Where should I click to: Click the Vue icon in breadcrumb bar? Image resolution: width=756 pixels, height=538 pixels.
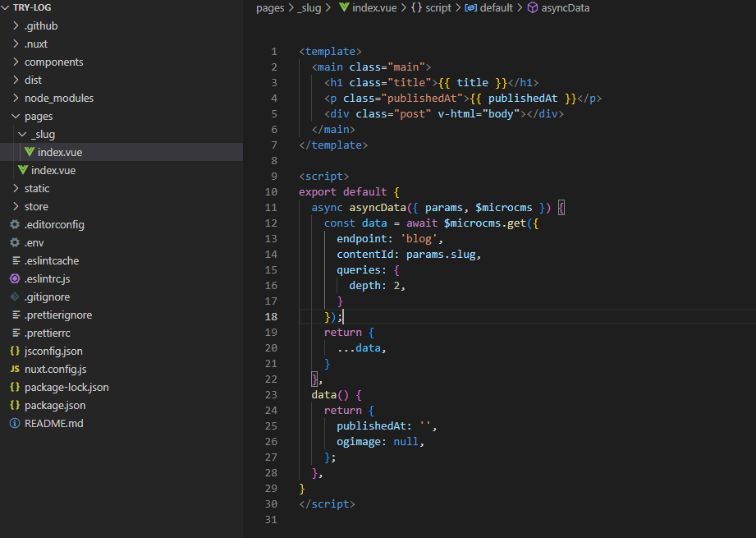click(x=344, y=7)
